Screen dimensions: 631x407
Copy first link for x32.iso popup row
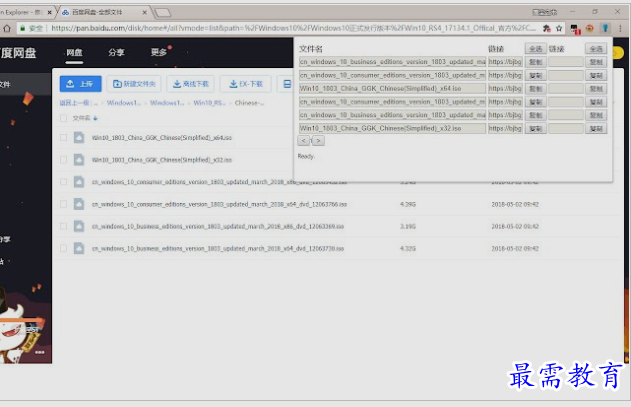tap(535, 128)
